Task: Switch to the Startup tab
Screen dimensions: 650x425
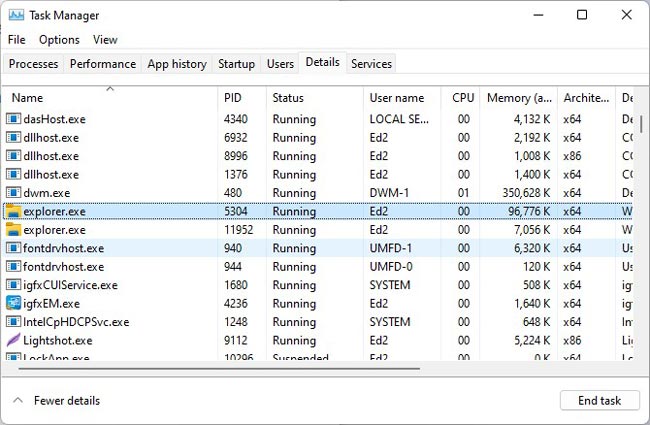Action: (236, 64)
